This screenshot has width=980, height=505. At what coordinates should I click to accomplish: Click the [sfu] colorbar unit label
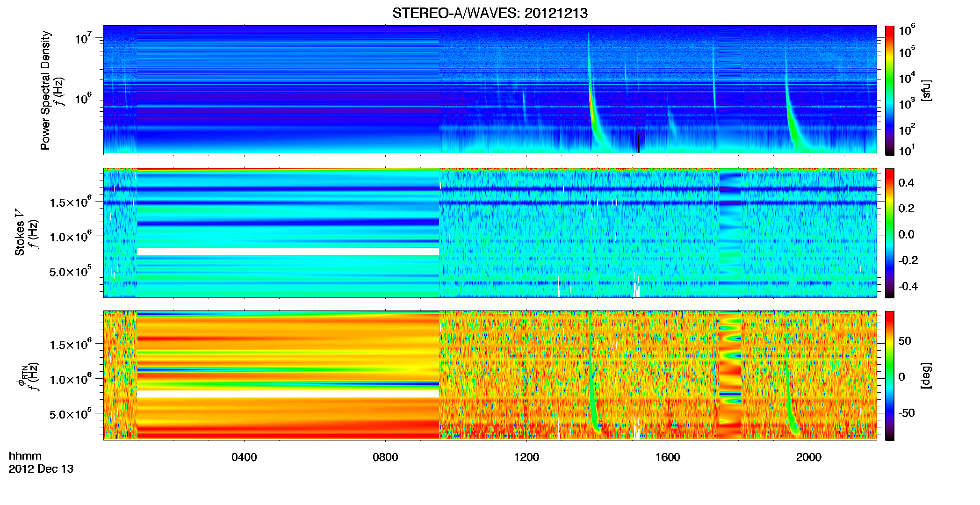tap(926, 90)
